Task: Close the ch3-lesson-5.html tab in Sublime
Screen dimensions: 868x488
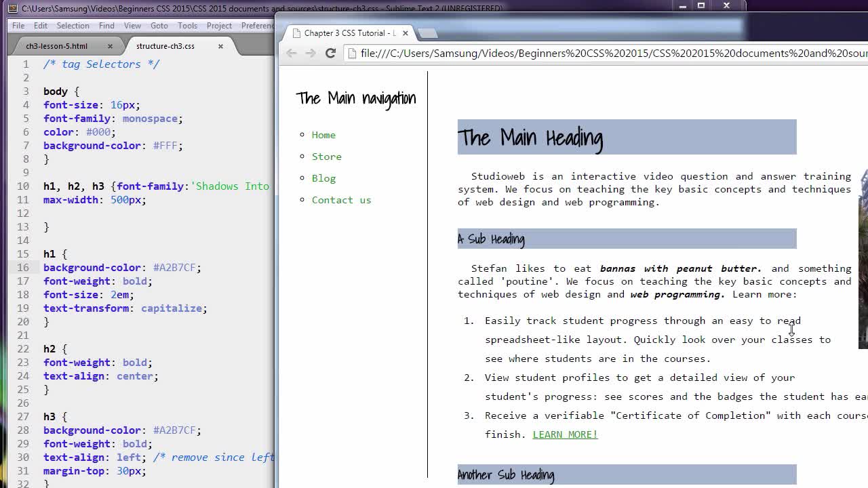Action: [x=110, y=46]
